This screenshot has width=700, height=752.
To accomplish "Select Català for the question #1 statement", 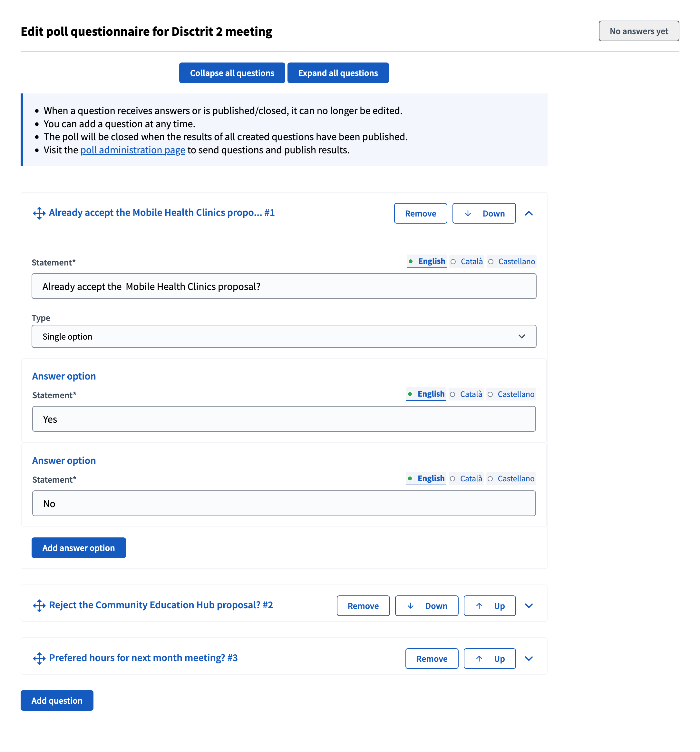I will (471, 261).
